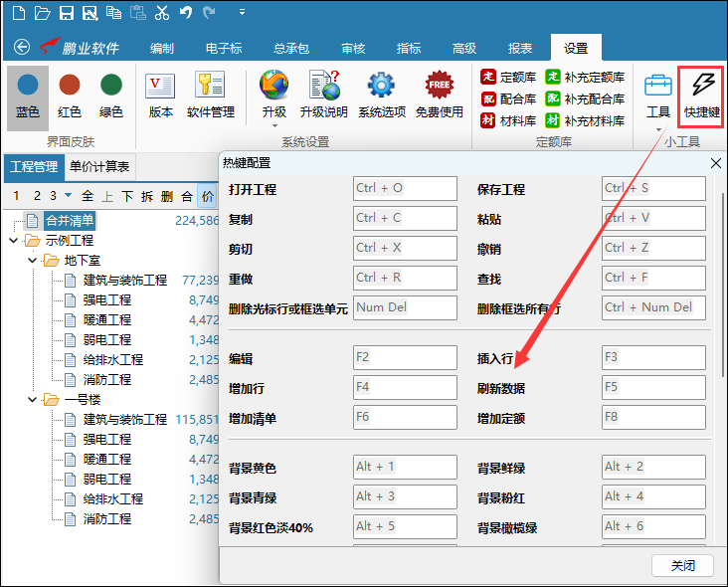Click the scissors cut icon in title bar
The height and width of the screenshot is (587, 728).
click(161, 13)
